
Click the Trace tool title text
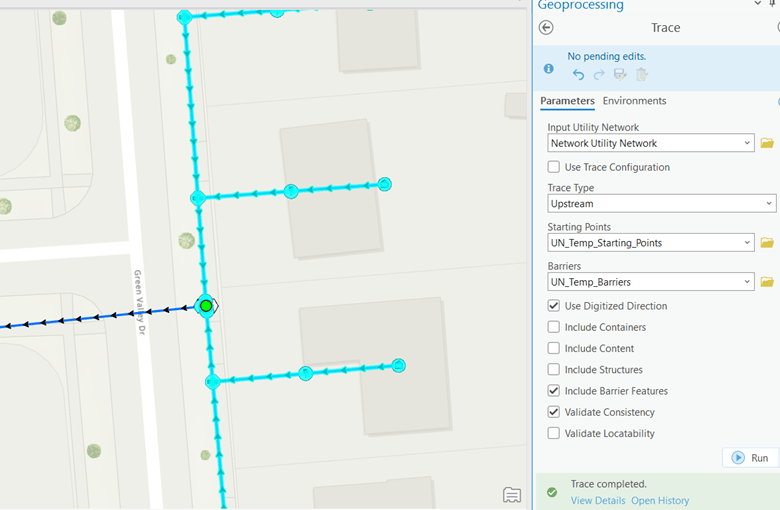click(x=666, y=28)
